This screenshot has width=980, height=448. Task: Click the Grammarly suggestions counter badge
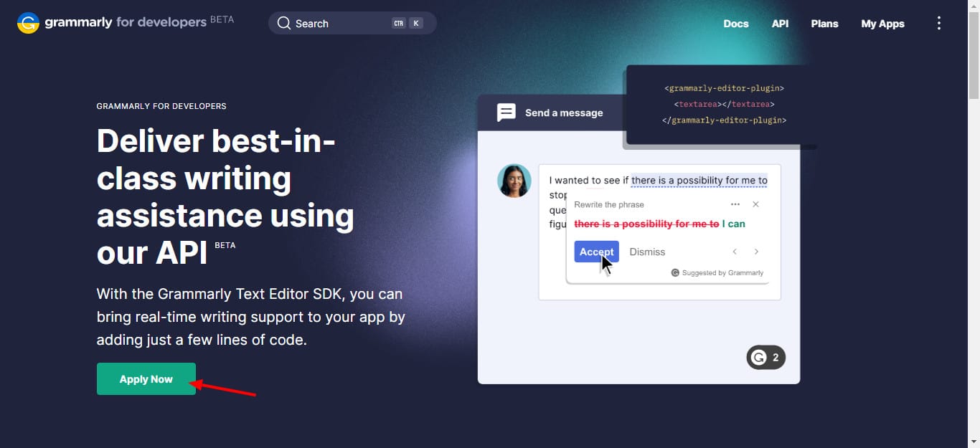point(765,358)
